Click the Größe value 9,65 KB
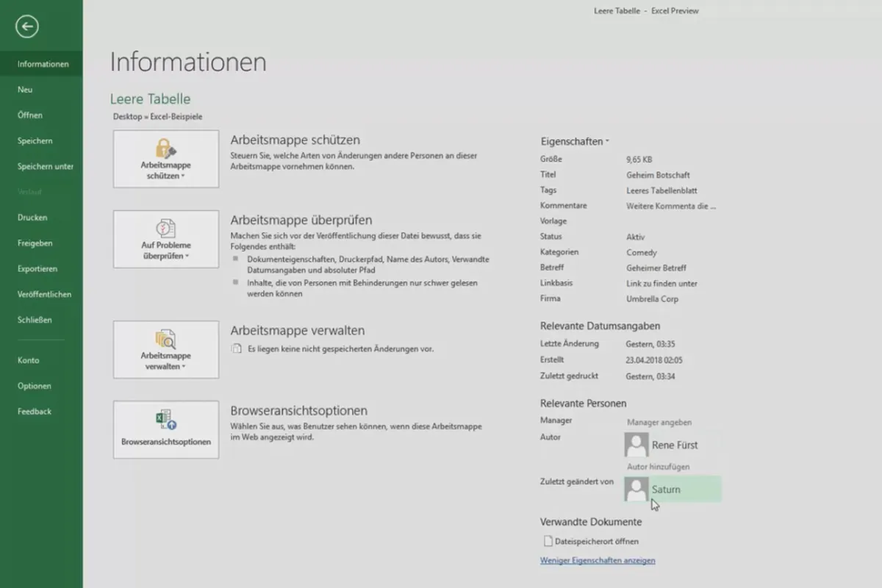Image resolution: width=882 pixels, height=588 pixels. tap(639, 159)
